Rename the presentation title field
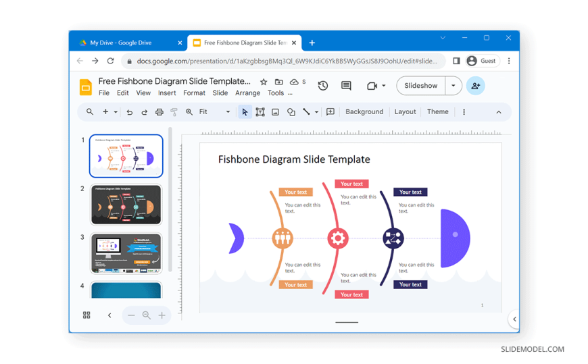This screenshot has width=588, height=364. click(174, 81)
